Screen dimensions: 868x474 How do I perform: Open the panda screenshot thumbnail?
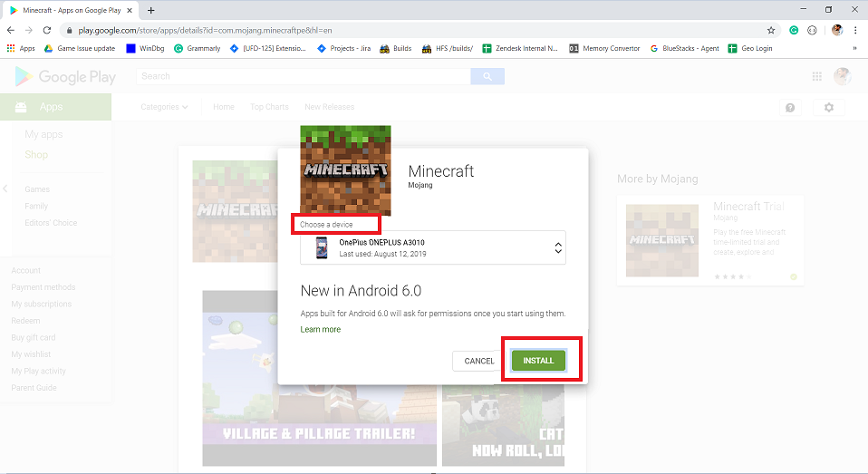[503, 426]
